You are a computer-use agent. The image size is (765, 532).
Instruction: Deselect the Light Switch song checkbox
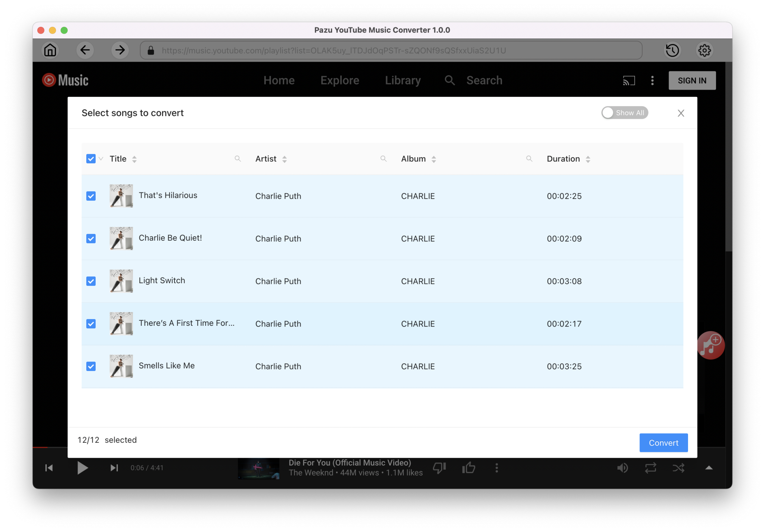click(91, 281)
